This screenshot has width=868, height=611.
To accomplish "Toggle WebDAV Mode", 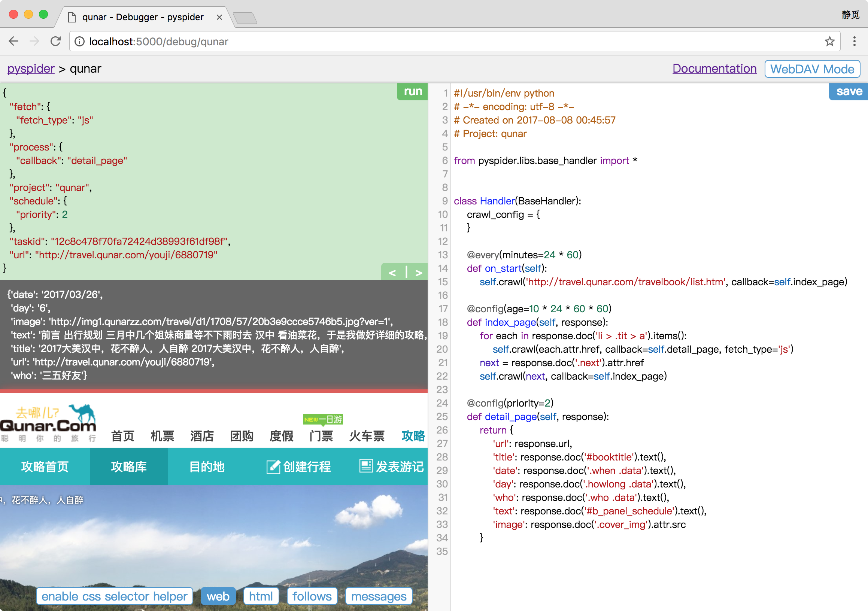I will 812,69.
